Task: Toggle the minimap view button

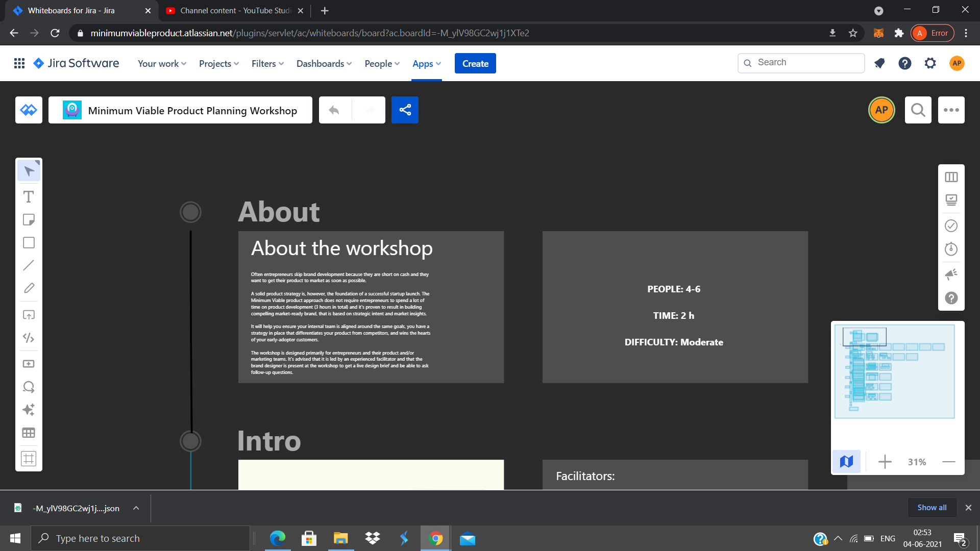Action: pyautogui.click(x=846, y=462)
